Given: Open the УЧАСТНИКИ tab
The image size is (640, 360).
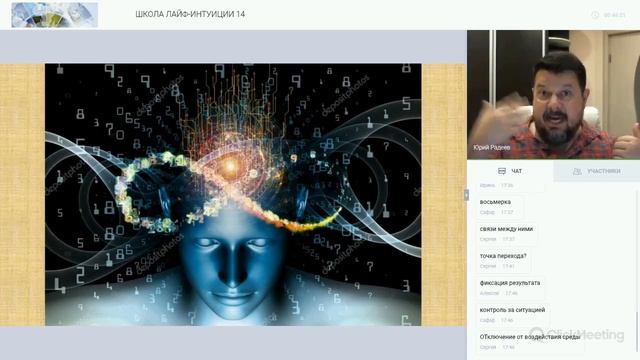Looking at the screenshot, I should [x=597, y=171].
